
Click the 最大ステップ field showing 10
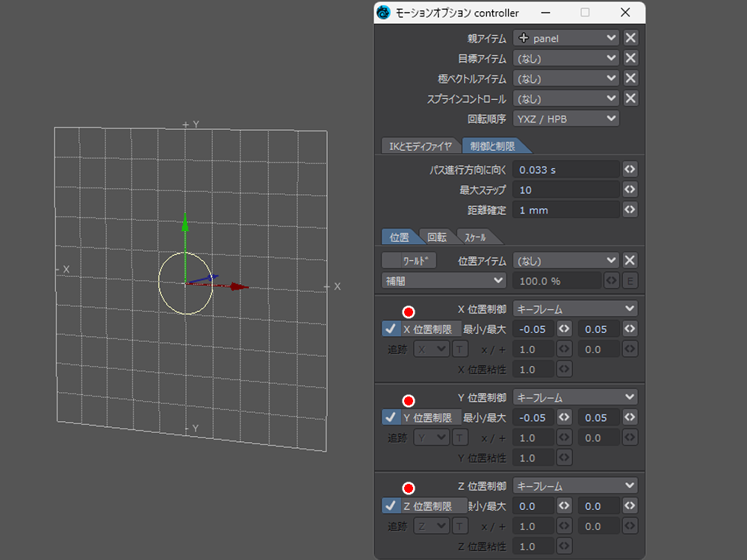coord(566,190)
